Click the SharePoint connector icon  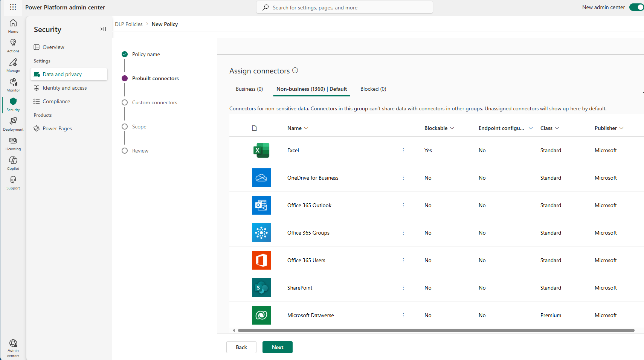(x=261, y=288)
